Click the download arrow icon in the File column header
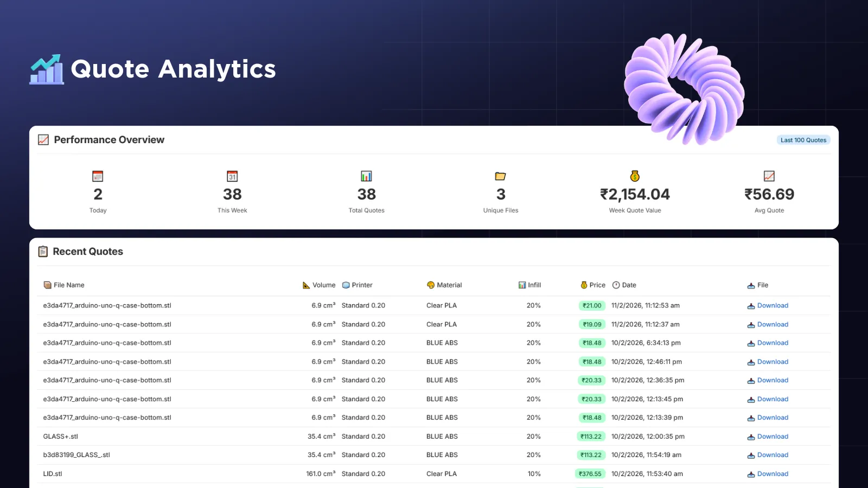The image size is (868, 488). pos(751,285)
